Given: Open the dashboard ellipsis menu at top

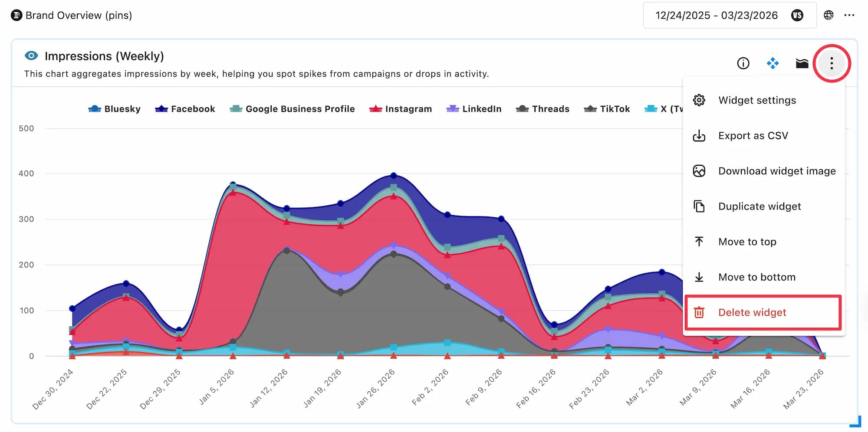Looking at the screenshot, I should [849, 15].
